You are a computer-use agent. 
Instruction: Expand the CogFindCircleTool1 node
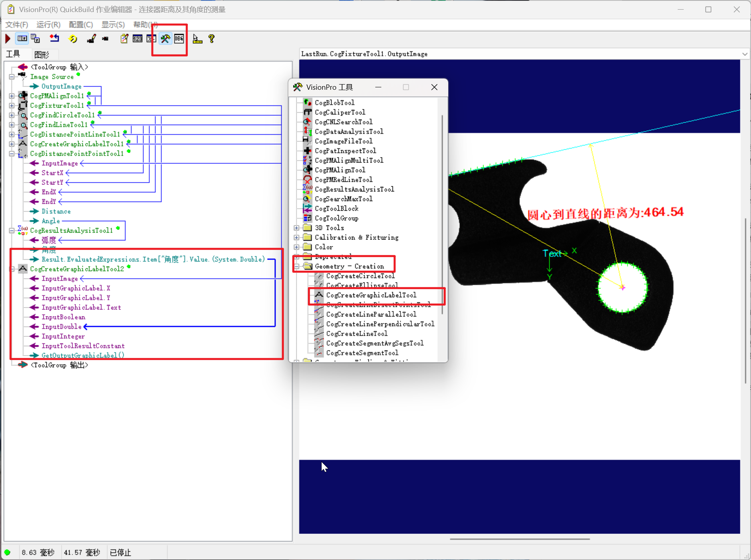[x=12, y=115]
